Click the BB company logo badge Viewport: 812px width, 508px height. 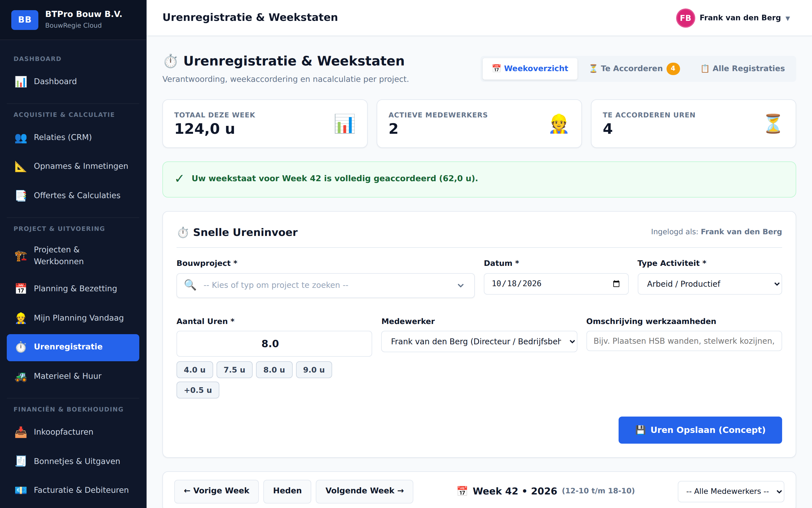(x=25, y=19)
